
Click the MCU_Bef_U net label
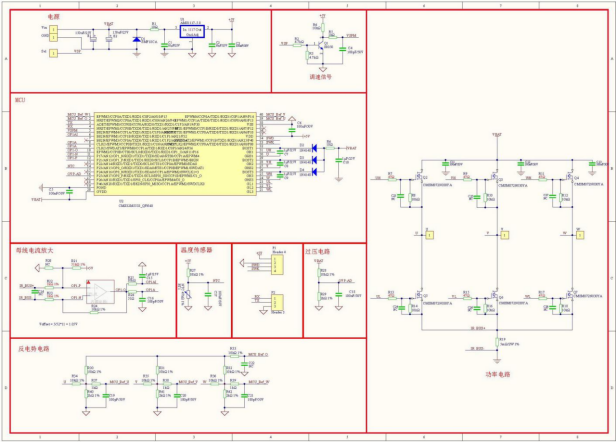119,381
